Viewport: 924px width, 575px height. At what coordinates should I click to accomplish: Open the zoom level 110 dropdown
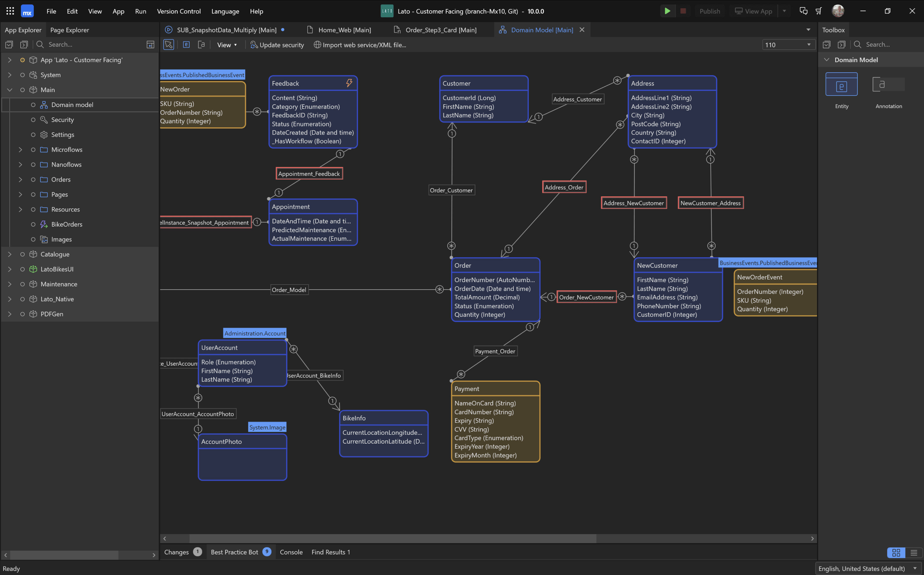808,45
